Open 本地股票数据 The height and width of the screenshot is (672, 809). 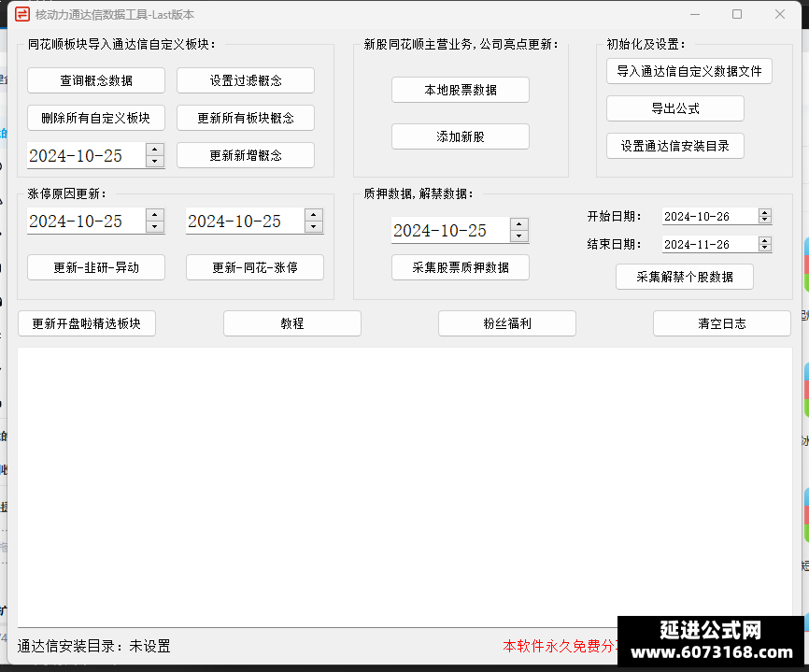[x=461, y=90]
